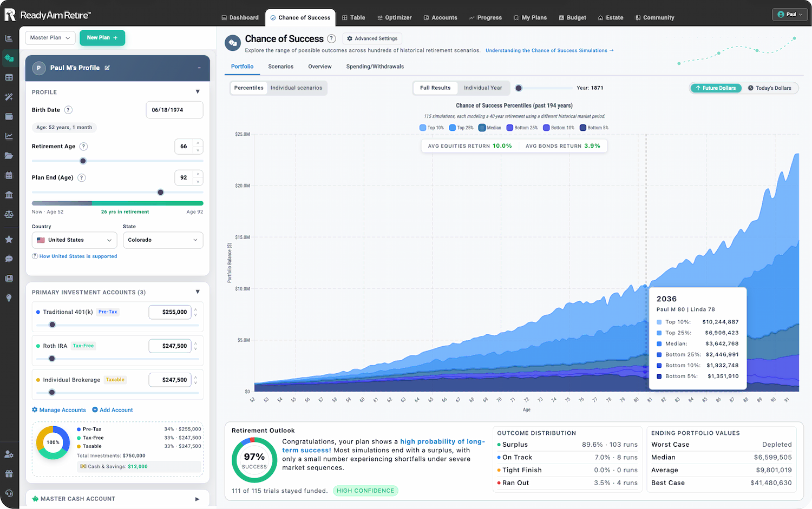Viewport: 812px width, 509px height.
Task: Switch chart to Percentiles view
Action: (x=249, y=88)
